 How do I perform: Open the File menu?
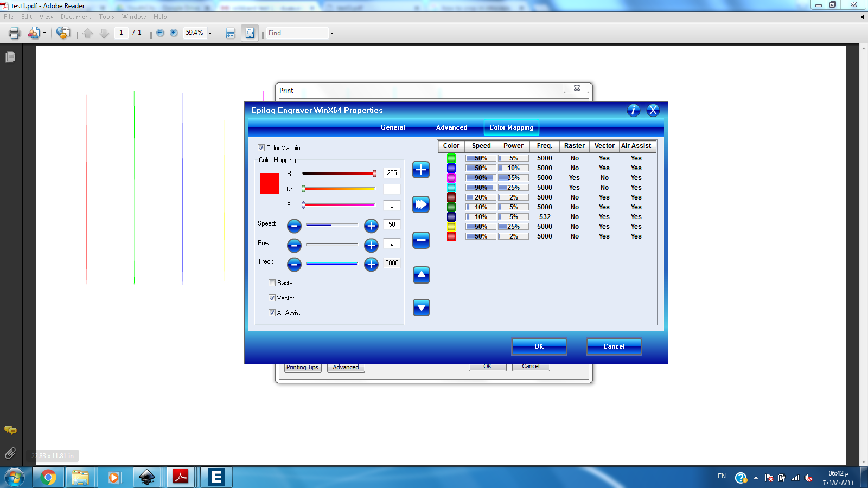(9, 17)
